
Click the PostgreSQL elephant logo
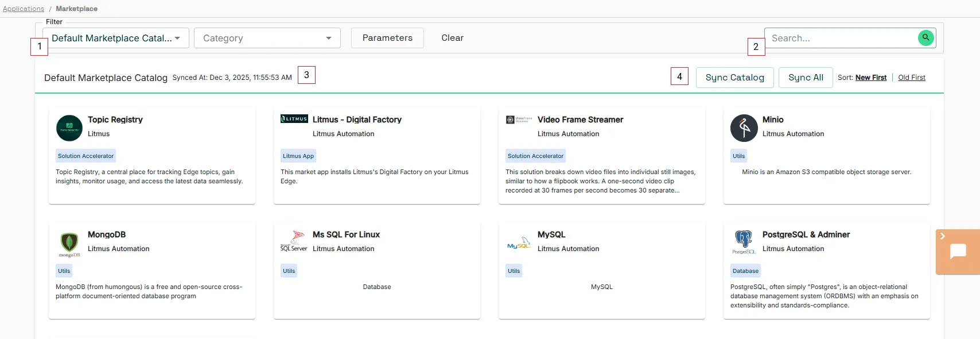click(744, 242)
